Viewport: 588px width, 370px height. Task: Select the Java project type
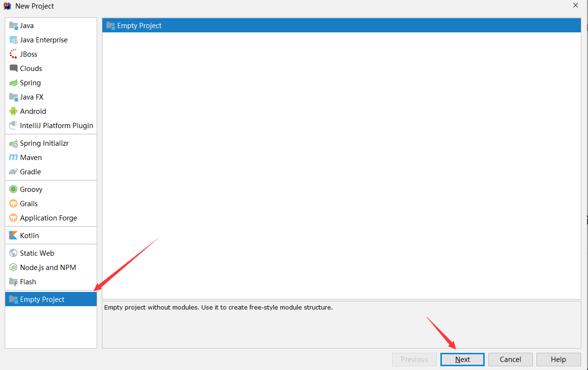pos(51,26)
